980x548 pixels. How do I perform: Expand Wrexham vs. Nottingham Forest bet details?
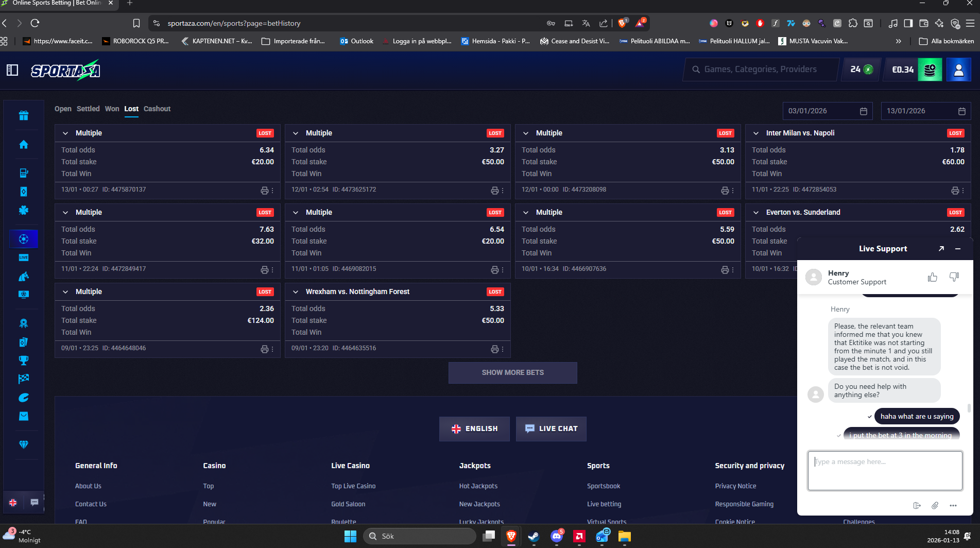pyautogui.click(x=296, y=292)
